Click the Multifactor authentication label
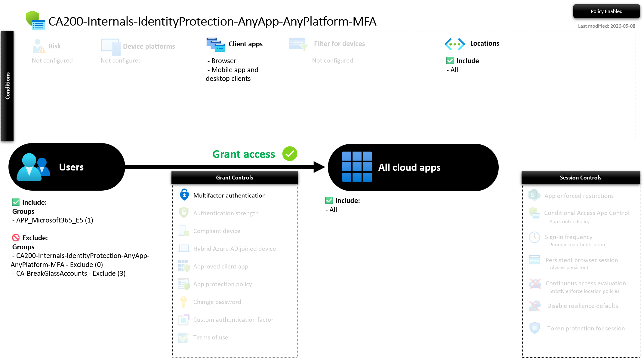The image size is (644, 362). (x=230, y=195)
